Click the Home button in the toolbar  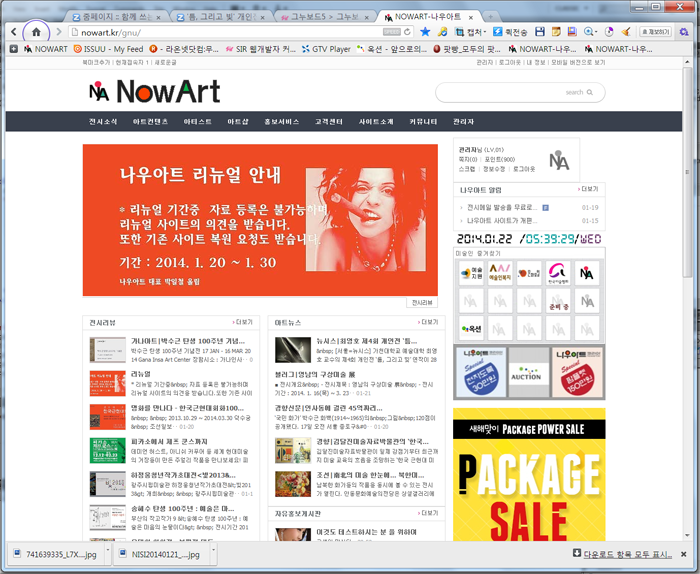tap(36, 32)
